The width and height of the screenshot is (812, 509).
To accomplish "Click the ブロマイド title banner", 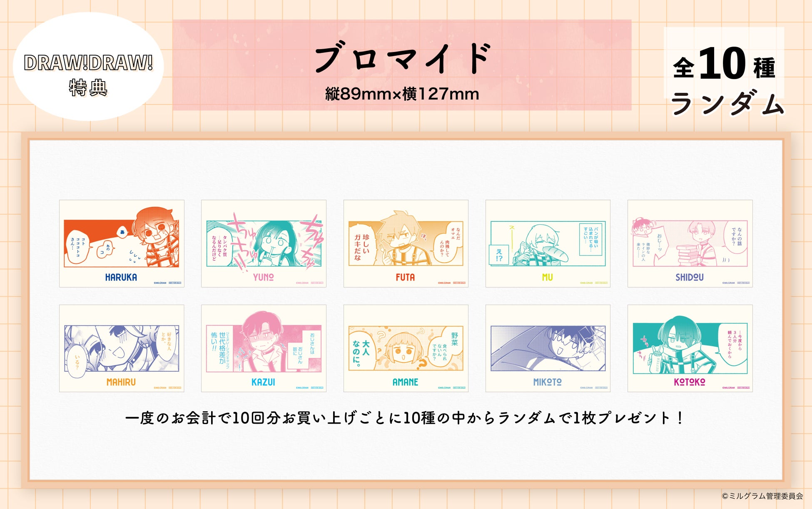I will (402, 65).
